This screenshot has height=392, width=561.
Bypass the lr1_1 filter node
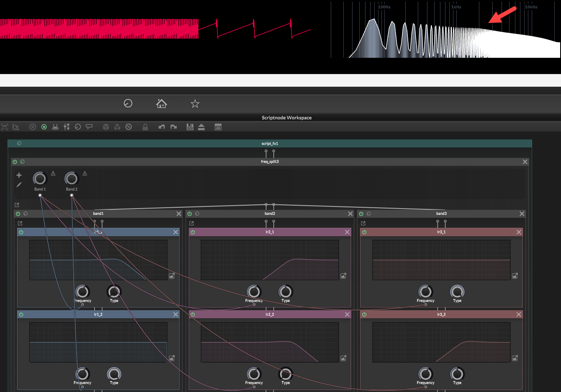[21, 232]
